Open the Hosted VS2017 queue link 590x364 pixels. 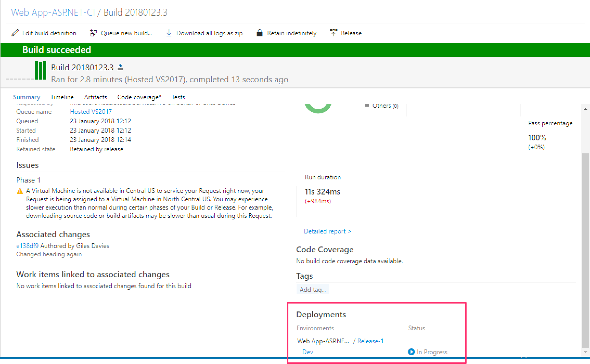(91, 112)
